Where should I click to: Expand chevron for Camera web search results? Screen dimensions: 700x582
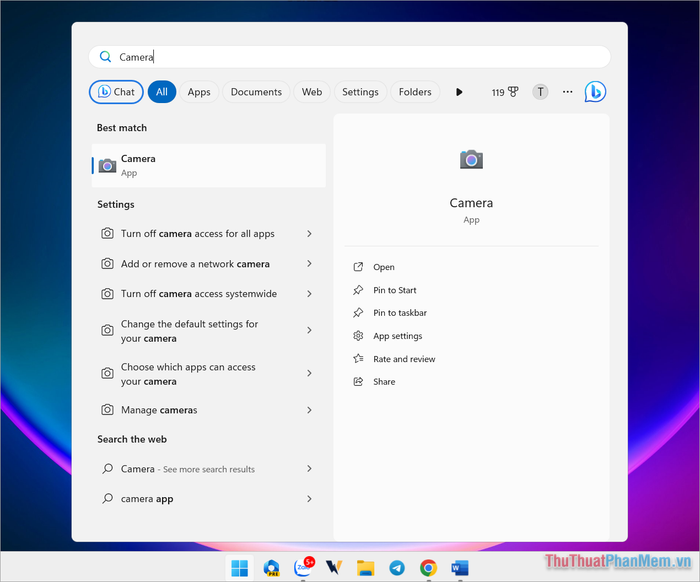(309, 469)
